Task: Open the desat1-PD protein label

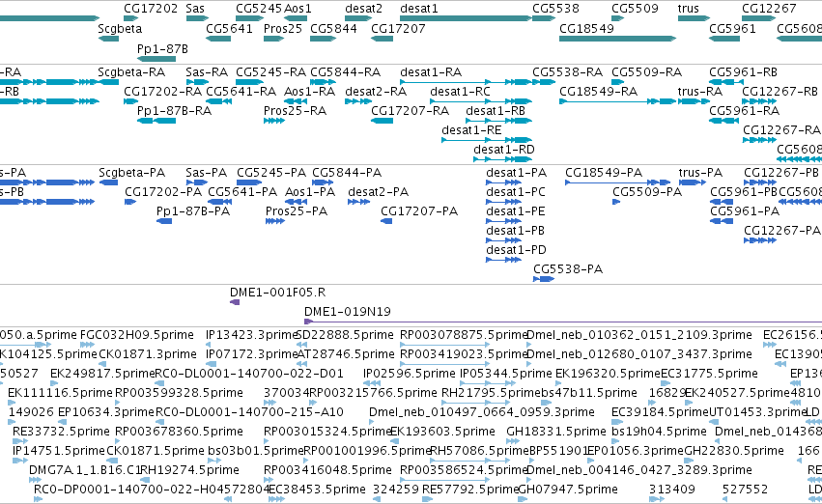Action: click(516, 250)
